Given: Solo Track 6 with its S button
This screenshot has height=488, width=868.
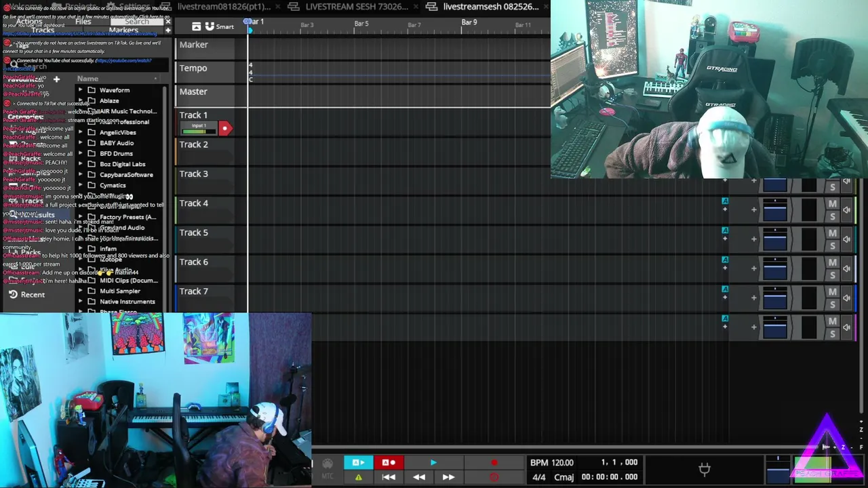Looking at the screenshot, I should pos(832,274).
